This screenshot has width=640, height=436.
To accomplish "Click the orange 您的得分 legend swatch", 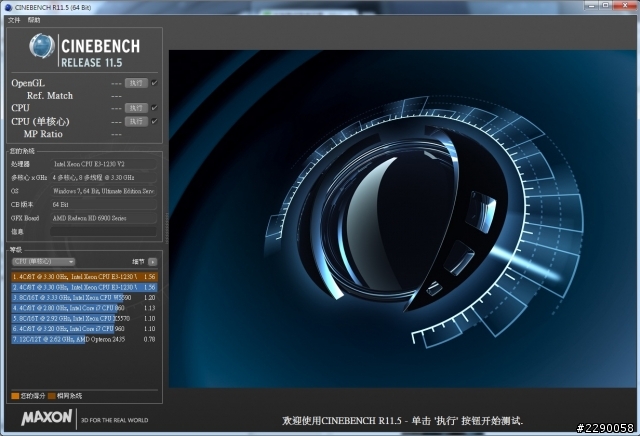I will (x=15, y=396).
